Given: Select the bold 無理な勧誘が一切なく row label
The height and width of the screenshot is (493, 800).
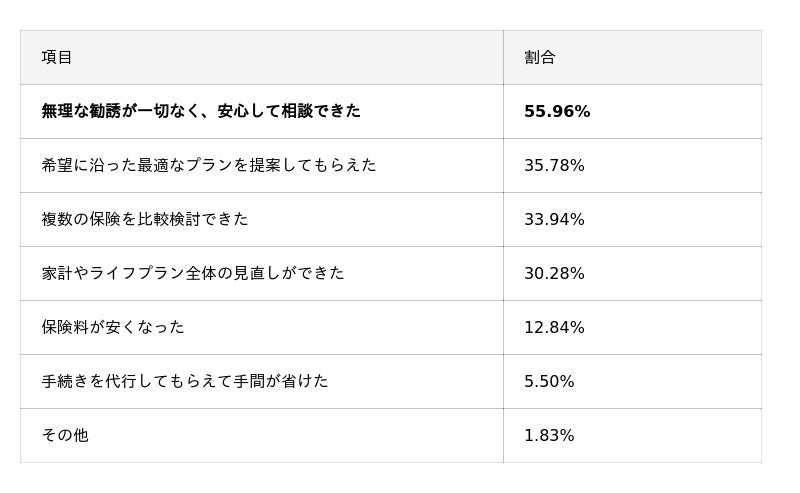Looking at the screenshot, I should point(201,111).
